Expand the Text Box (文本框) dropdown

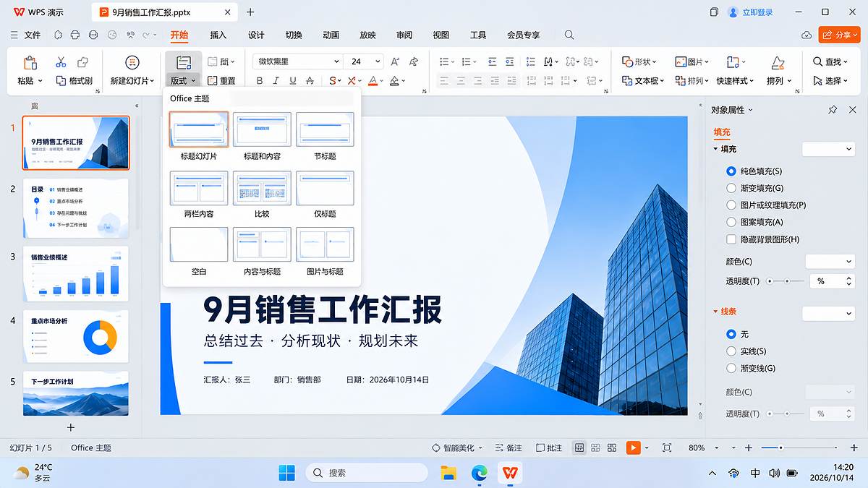642,81
